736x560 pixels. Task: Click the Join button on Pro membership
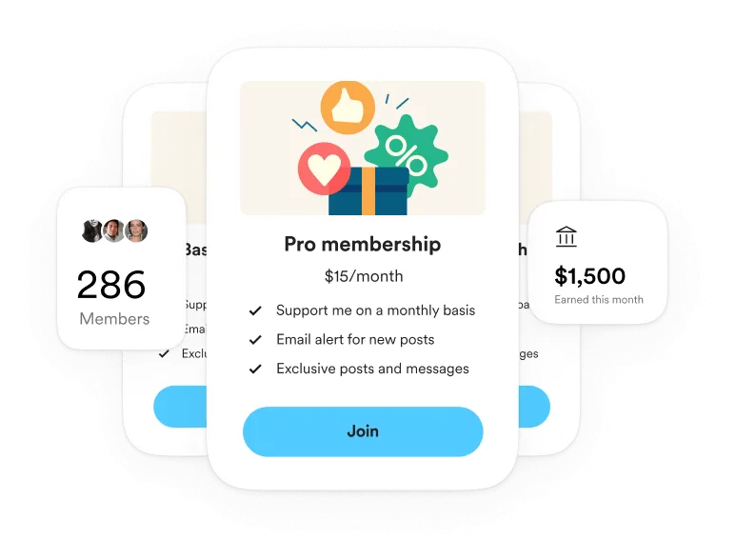[x=363, y=431]
